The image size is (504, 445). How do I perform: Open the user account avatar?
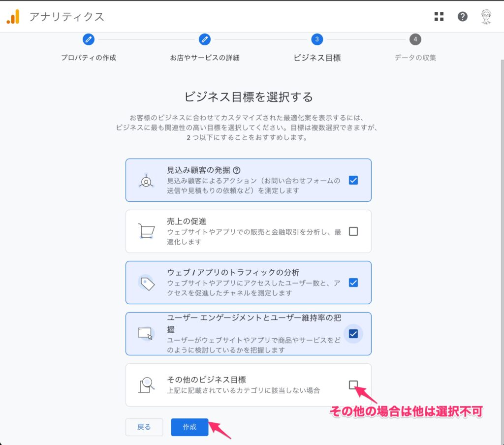pyautogui.click(x=486, y=17)
